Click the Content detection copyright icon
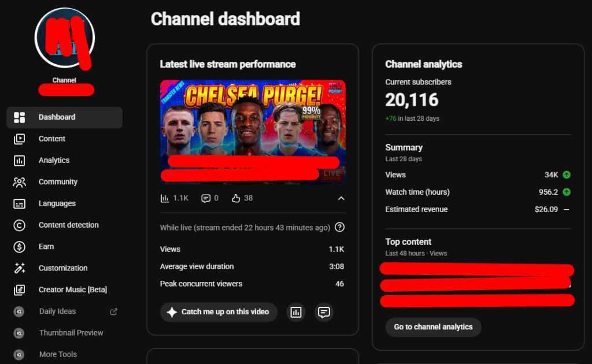 [19, 225]
